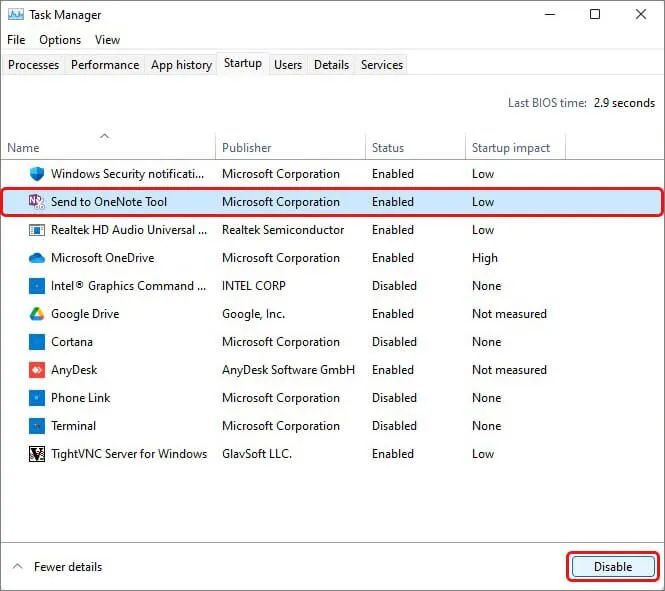
Task: Minimize the Task Manager window
Action: [550, 14]
